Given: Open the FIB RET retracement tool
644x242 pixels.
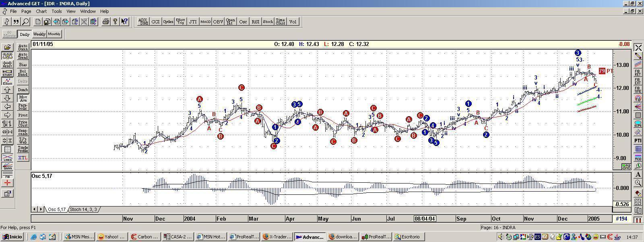Looking at the screenshot, I should coord(638,73).
